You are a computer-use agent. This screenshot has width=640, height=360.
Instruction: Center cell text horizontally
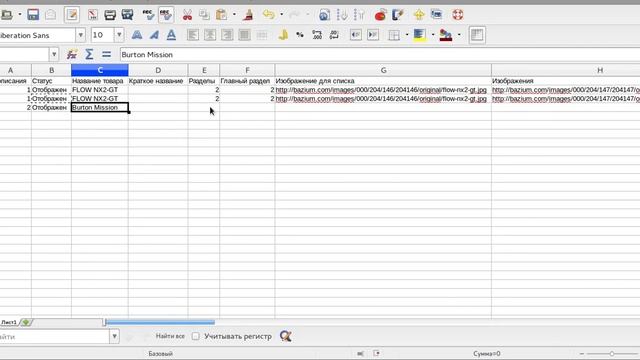[210, 35]
